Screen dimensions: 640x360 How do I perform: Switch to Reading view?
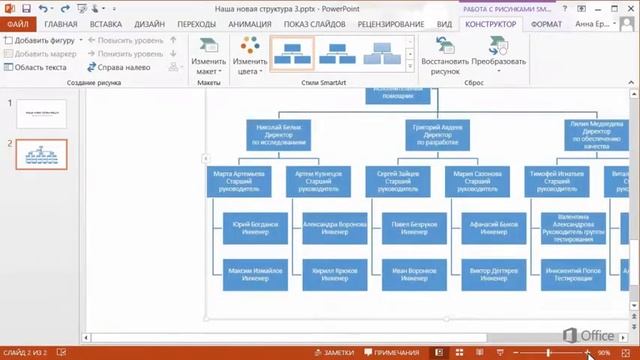(480, 353)
